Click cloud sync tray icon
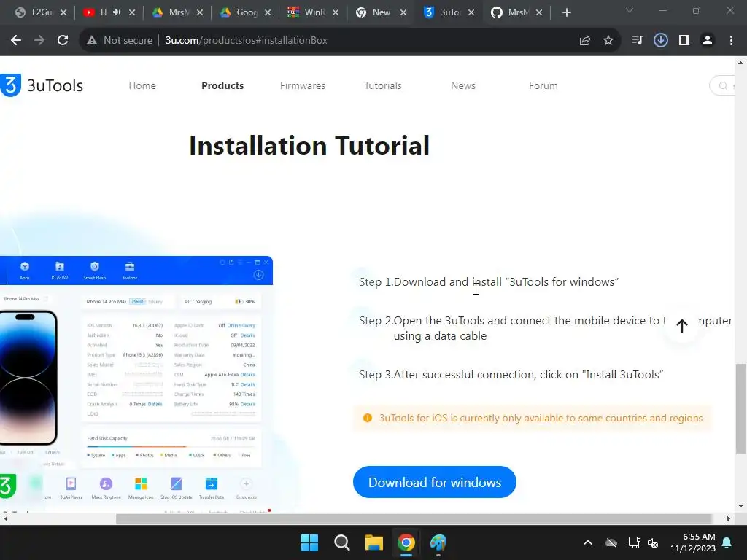 point(611,542)
